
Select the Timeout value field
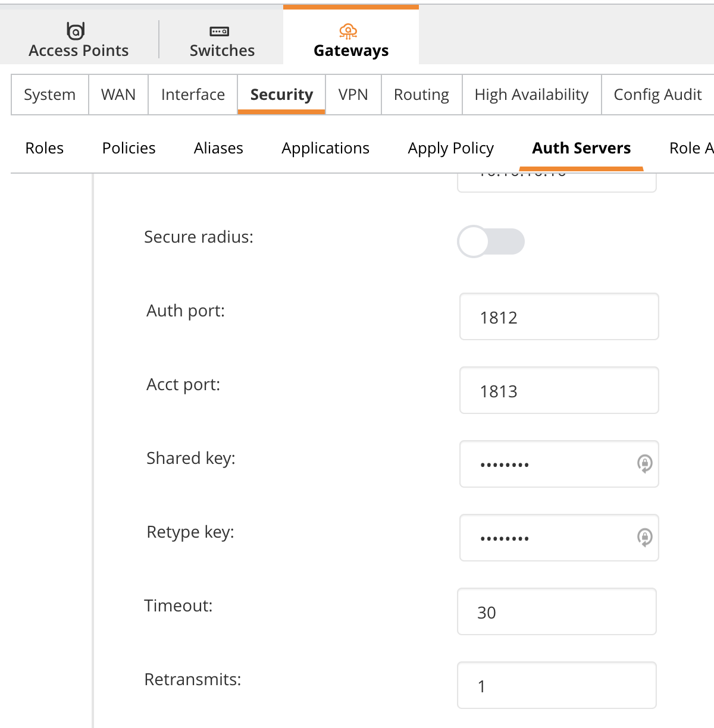tap(556, 611)
